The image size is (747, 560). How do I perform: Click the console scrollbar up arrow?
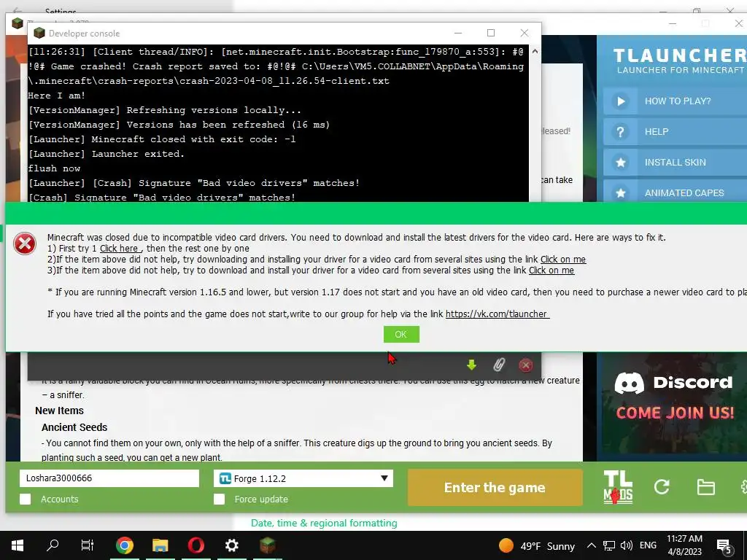click(x=535, y=51)
